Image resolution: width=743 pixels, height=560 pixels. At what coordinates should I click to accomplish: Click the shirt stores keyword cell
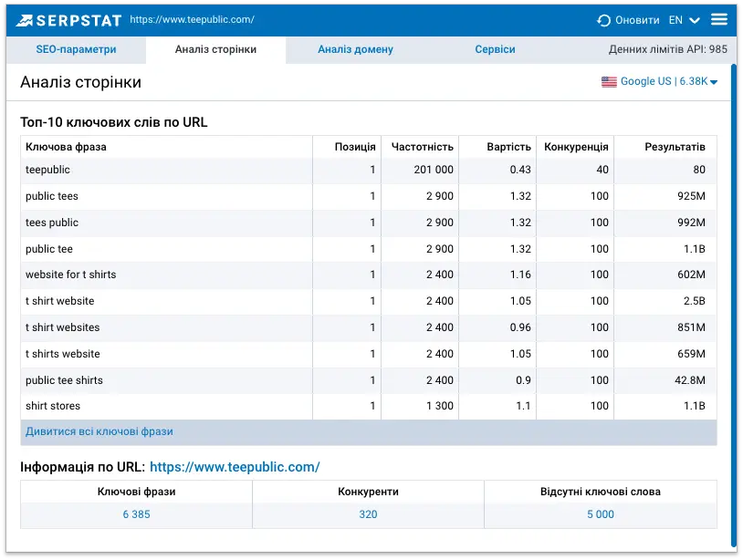pyautogui.click(x=53, y=406)
